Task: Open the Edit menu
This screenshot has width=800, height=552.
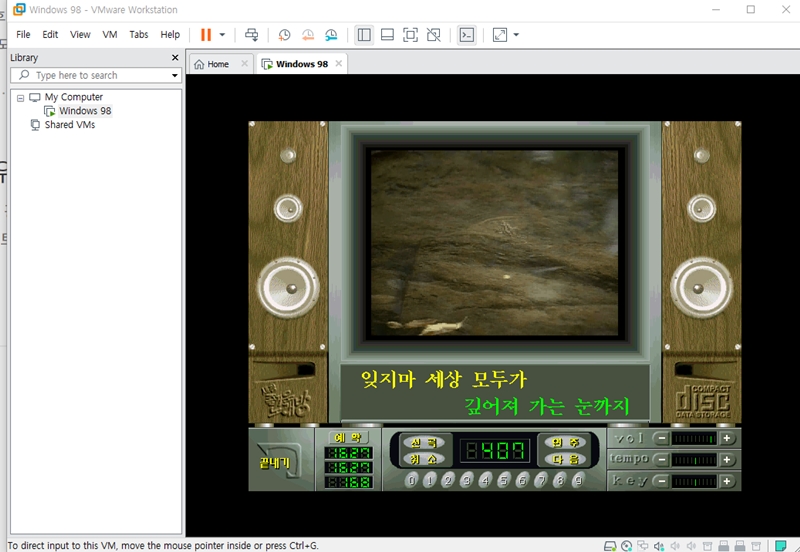Action: coord(50,34)
